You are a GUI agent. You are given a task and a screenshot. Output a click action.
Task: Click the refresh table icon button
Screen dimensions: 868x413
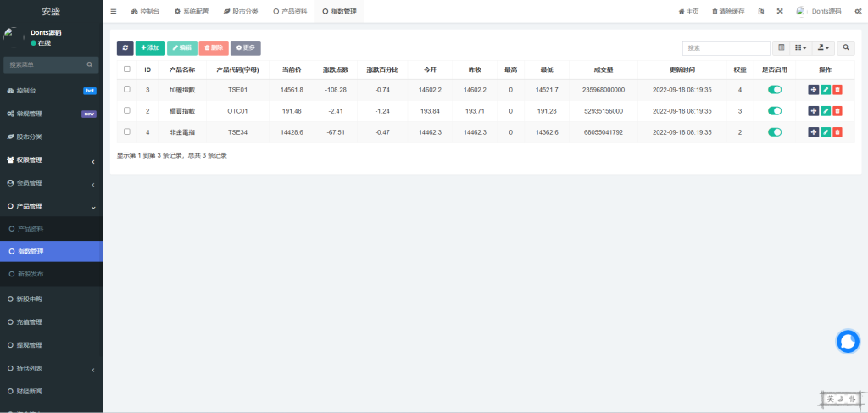(125, 48)
